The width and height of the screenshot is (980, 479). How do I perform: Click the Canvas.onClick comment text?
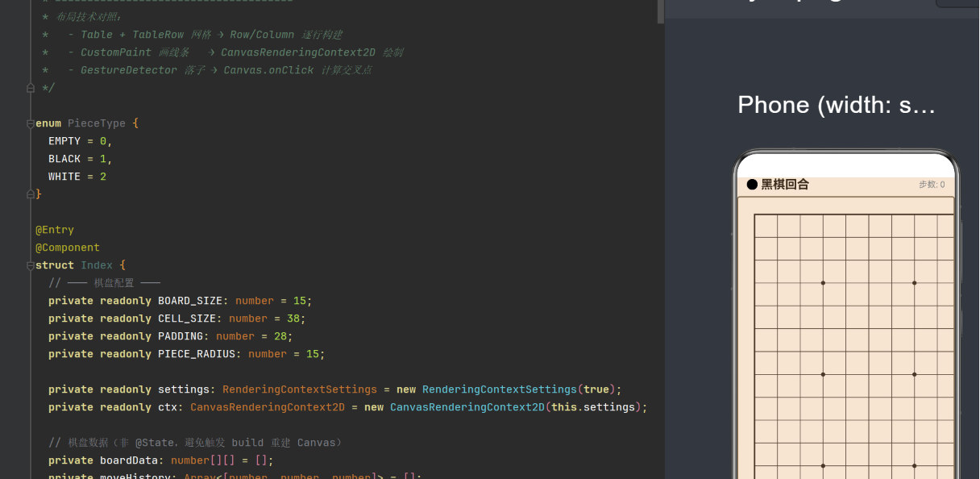tap(269, 70)
